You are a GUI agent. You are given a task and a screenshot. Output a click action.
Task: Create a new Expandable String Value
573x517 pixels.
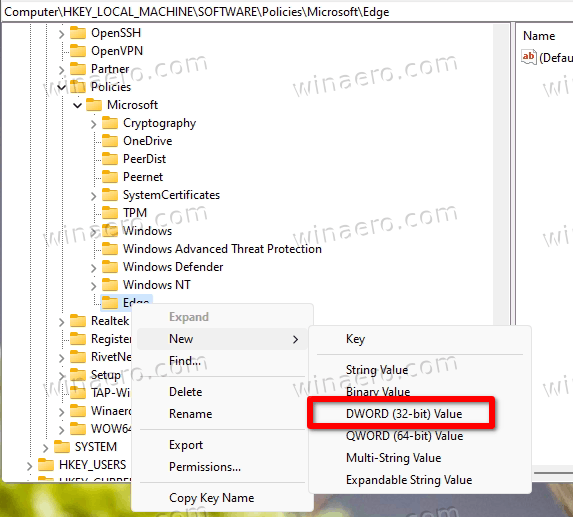click(x=420, y=480)
